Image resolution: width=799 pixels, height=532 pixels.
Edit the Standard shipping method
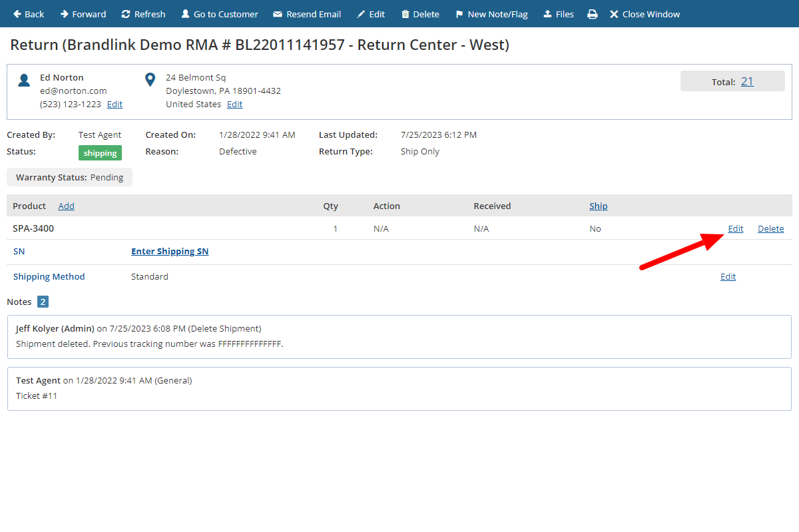[x=728, y=276]
